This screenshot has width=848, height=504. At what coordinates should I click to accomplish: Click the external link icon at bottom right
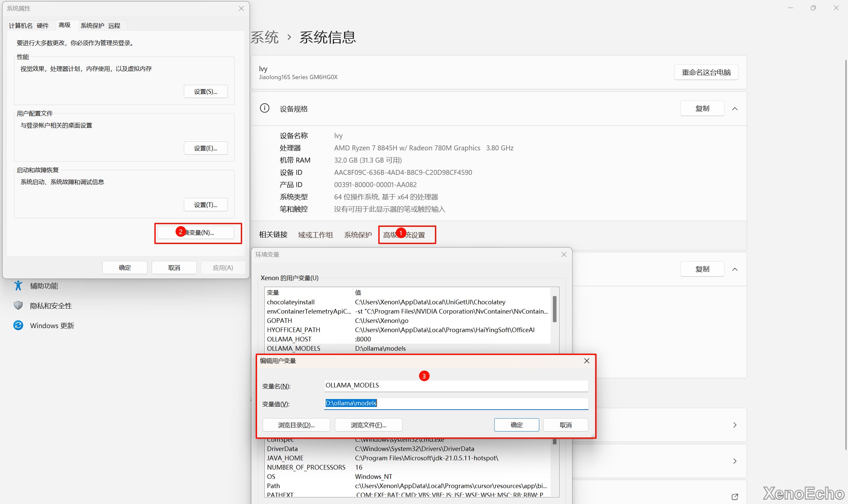(734, 496)
